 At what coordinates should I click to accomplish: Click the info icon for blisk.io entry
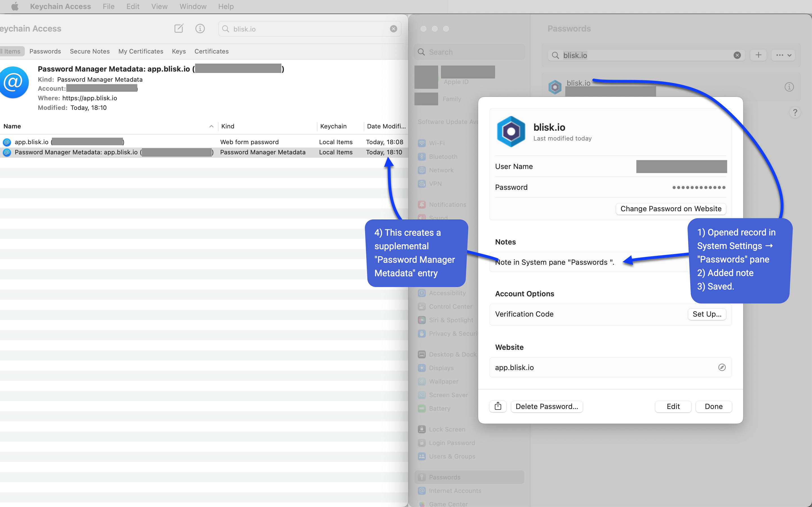point(789,87)
